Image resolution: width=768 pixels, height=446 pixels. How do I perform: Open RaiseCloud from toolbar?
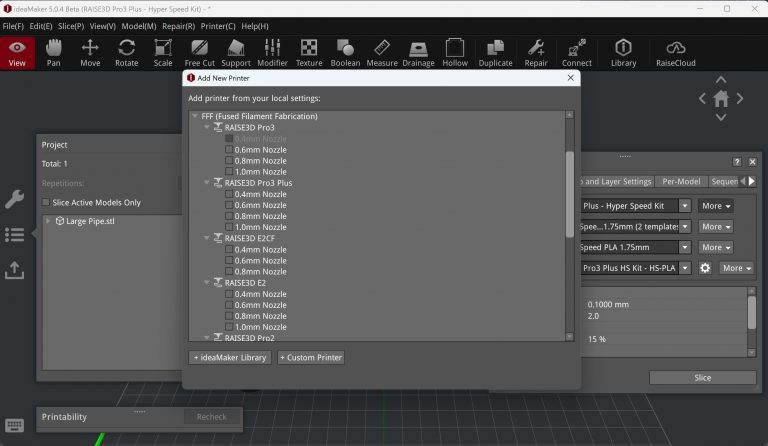point(675,53)
